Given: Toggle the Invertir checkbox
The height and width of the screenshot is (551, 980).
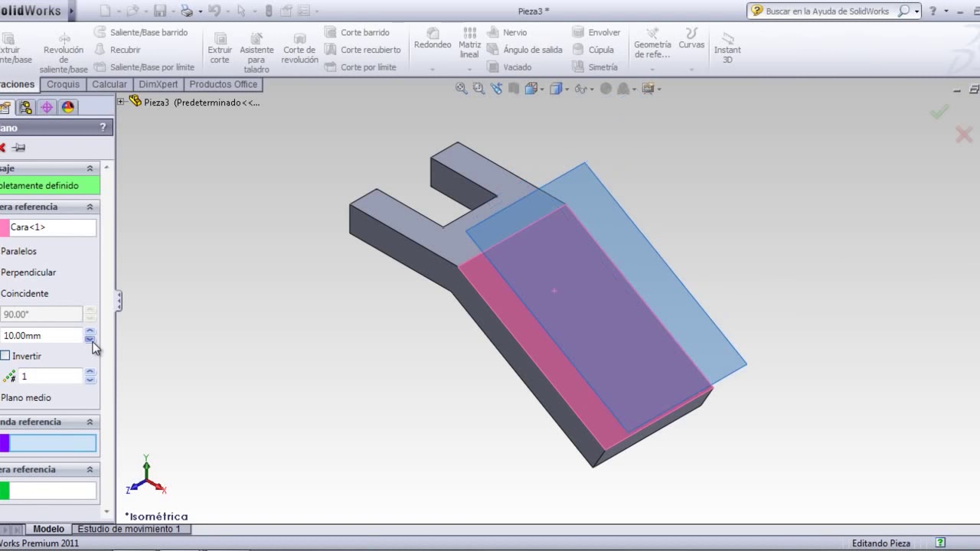Looking at the screenshot, I should point(5,356).
